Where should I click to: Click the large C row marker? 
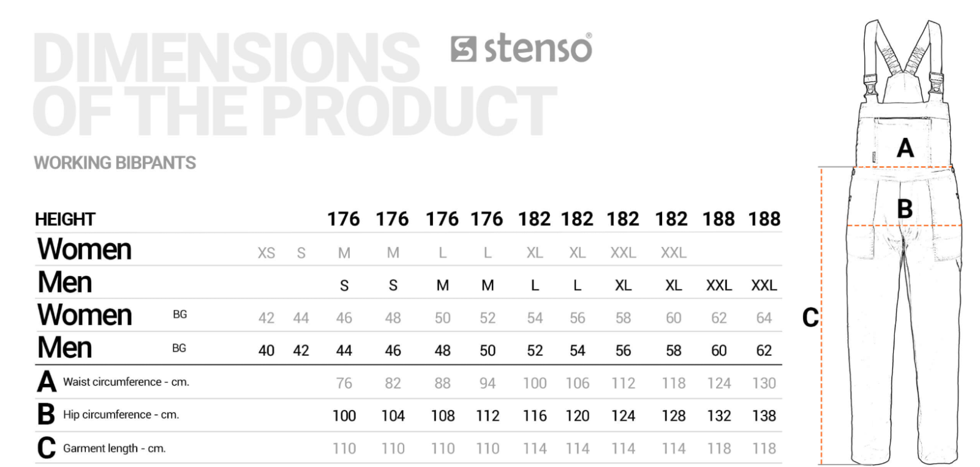click(x=47, y=447)
